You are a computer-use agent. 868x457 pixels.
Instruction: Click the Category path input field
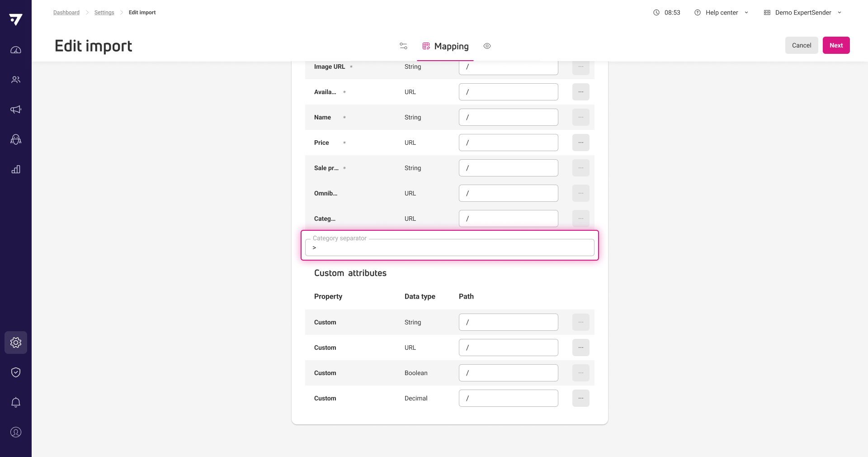coord(509,219)
